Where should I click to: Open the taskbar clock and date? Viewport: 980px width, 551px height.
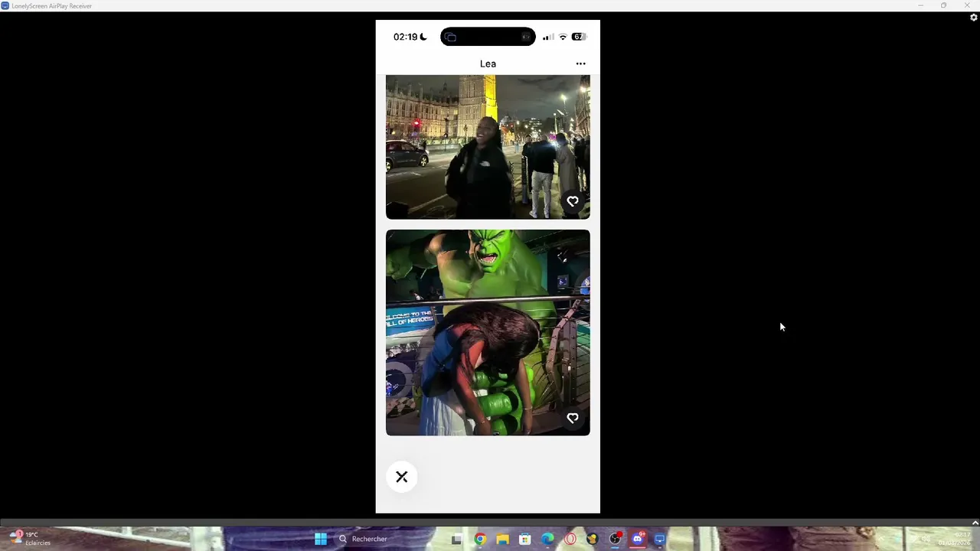click(x=954, y=539)
